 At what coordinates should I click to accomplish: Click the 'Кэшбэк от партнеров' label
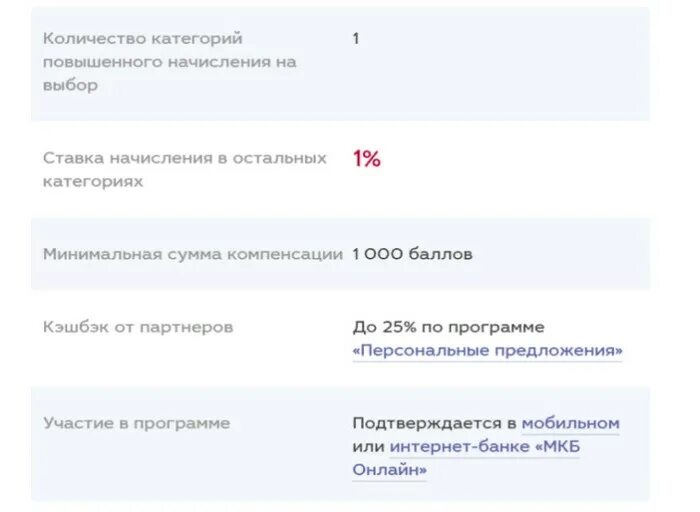(x=138, y=327)
